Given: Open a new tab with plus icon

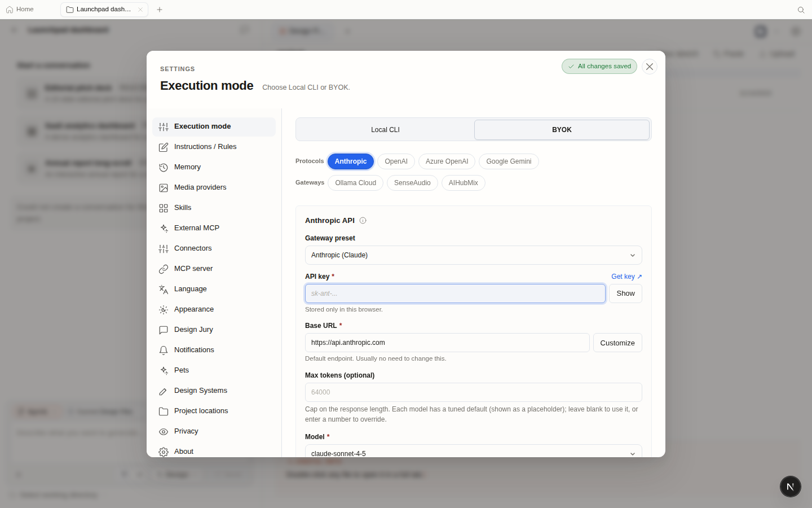Looking at the screenshot, I should [160, 10].
